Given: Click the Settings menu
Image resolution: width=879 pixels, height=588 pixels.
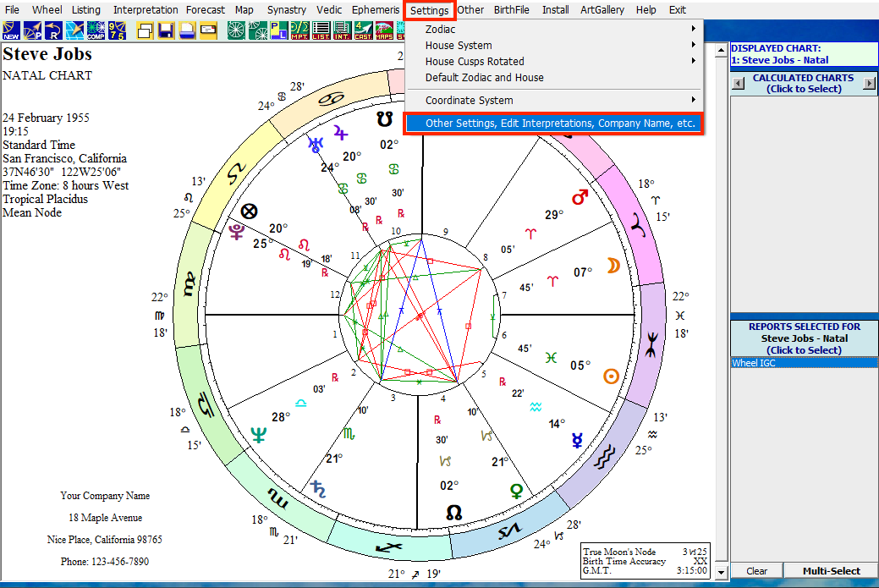Looking at the screenshot, I should click(430, 11).
